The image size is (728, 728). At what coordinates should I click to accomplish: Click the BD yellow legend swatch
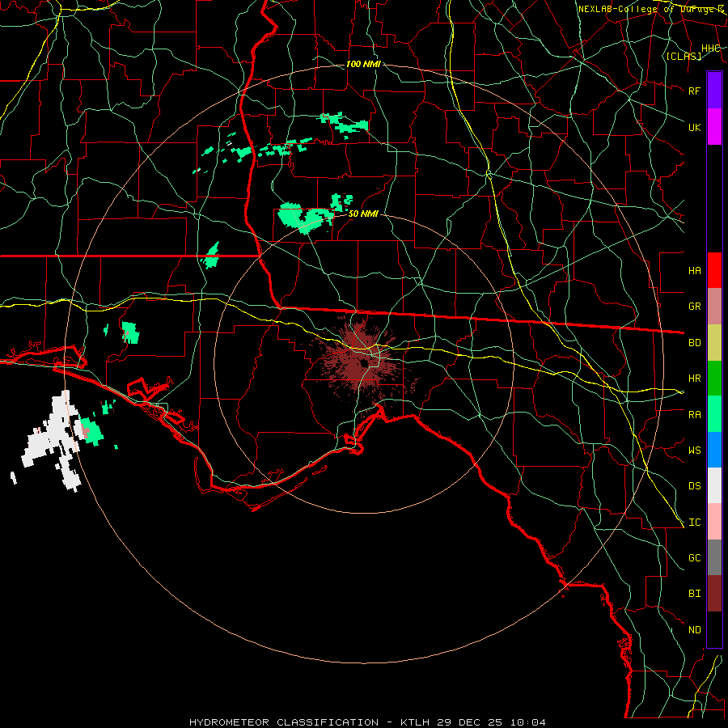coord(714,343)
